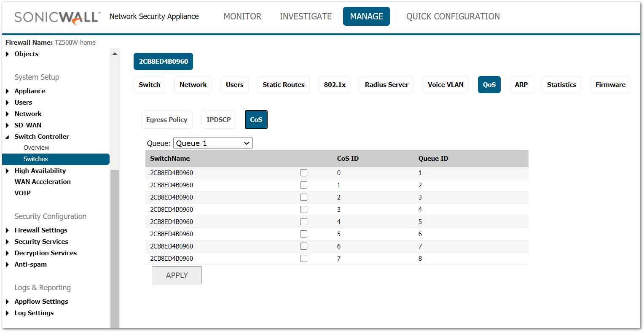The image size is (644, 332).
Task: Open the Static Routes tab
Action: (x=284, y=84)
